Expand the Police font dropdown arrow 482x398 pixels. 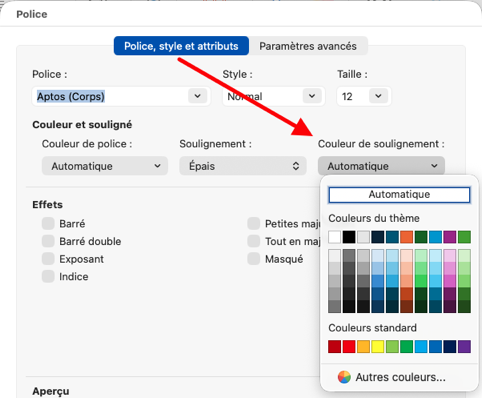[x=198, y=96]
